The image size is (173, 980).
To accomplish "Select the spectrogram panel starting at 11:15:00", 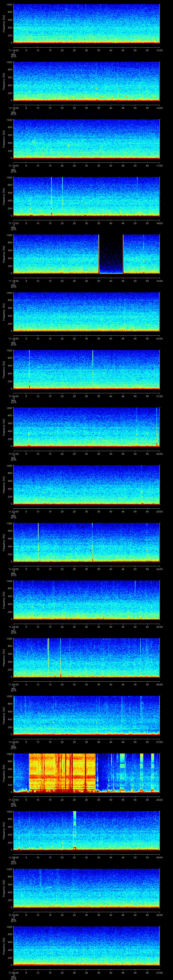I will [x=86, y=81].
